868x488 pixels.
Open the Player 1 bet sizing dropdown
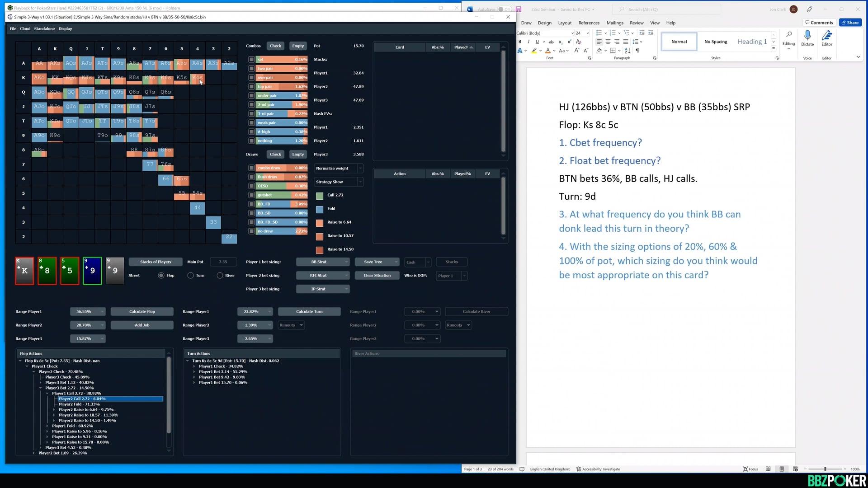pos(323,262)
